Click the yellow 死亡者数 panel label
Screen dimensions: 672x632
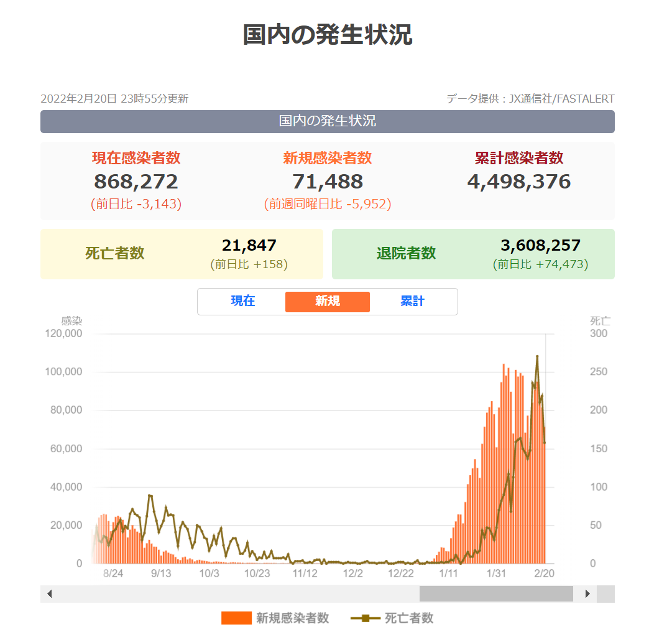[115, 254]
